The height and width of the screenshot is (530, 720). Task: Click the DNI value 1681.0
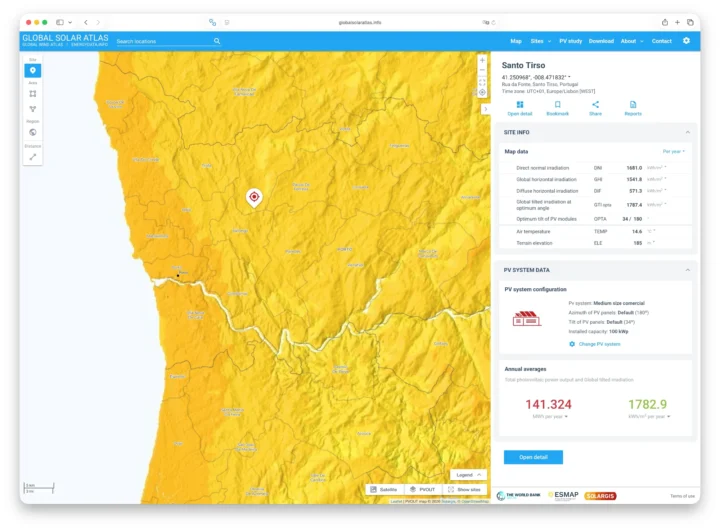[634, 168]
